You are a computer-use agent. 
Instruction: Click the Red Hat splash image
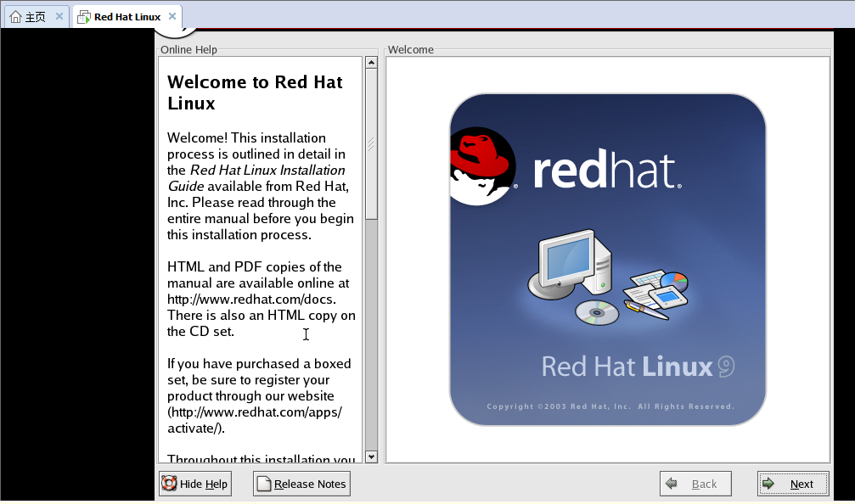click(x=607, y=260)
